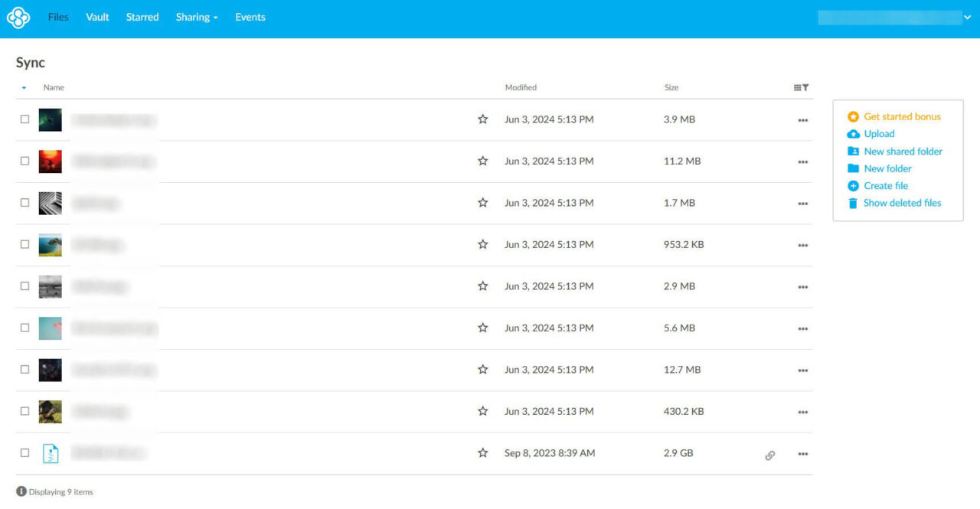Select checkbox for the 2.9 GB file

(24, 452)
